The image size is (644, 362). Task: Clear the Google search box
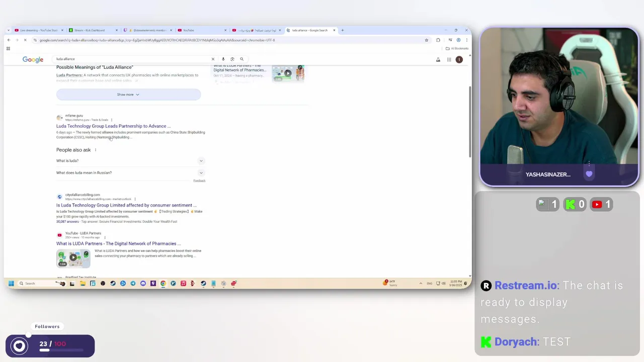(213, 59)
